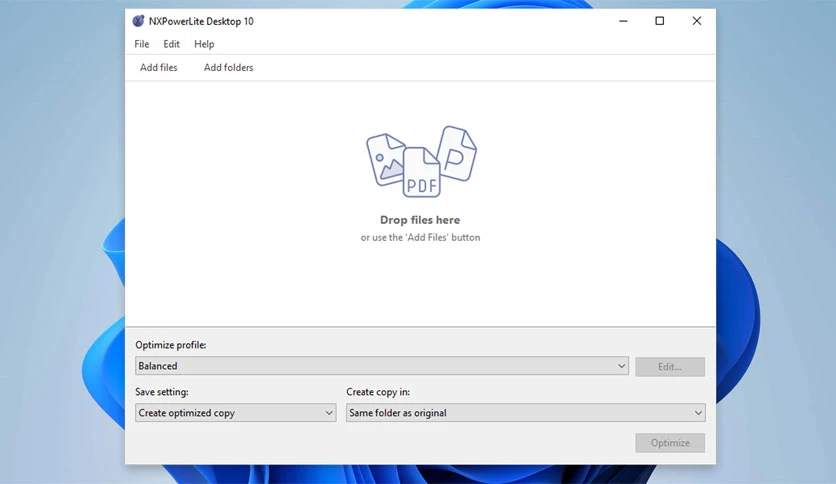Image resolution: width=836 pixels, height=484 pixels.
Task: Click the NXPowerLite Desktop 10 title text
Action: 201,22
